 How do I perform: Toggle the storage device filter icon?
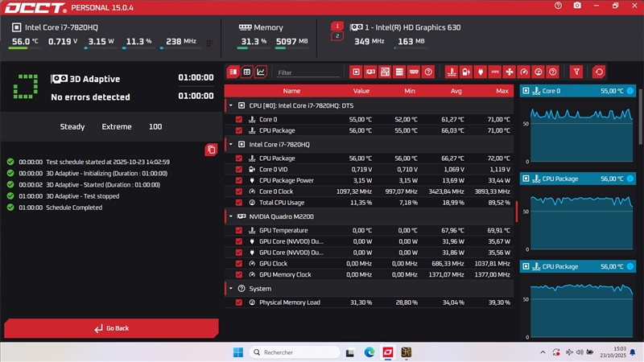pos(399,72)
